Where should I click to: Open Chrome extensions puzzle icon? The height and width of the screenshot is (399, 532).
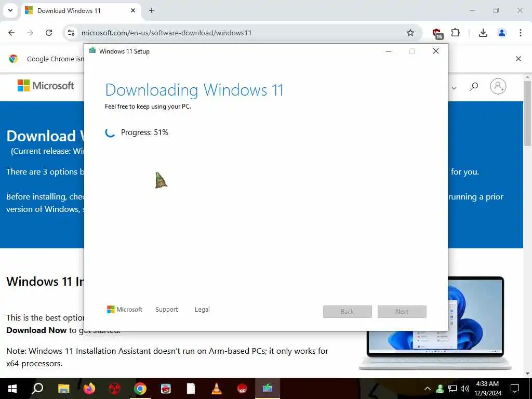coord(456,33)
